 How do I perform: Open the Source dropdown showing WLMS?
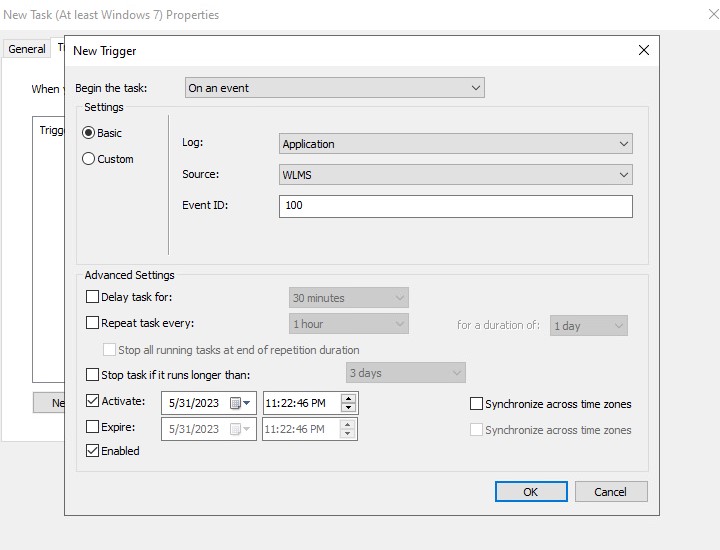pyautogui.click(x=456, y=174)
